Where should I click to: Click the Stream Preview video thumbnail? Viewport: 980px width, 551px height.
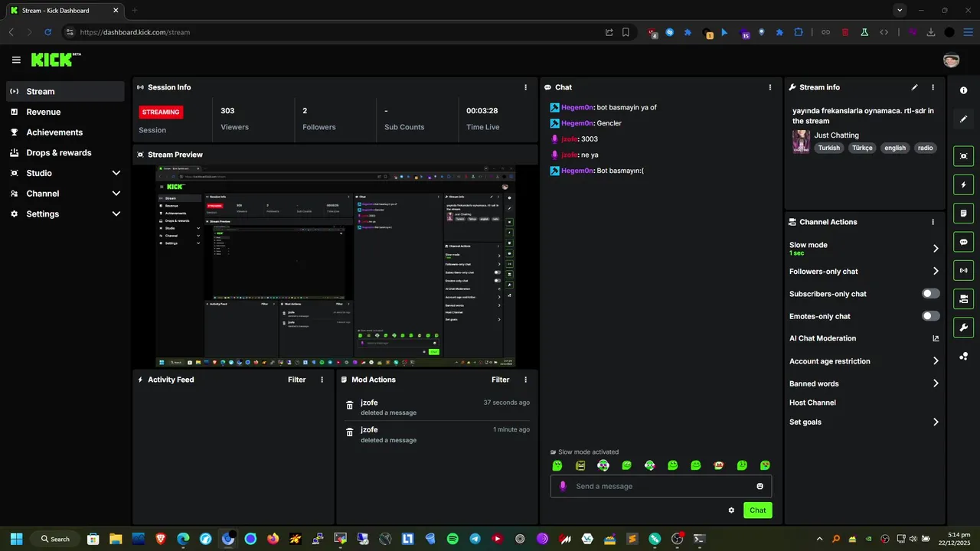click(x=335, y=266)
